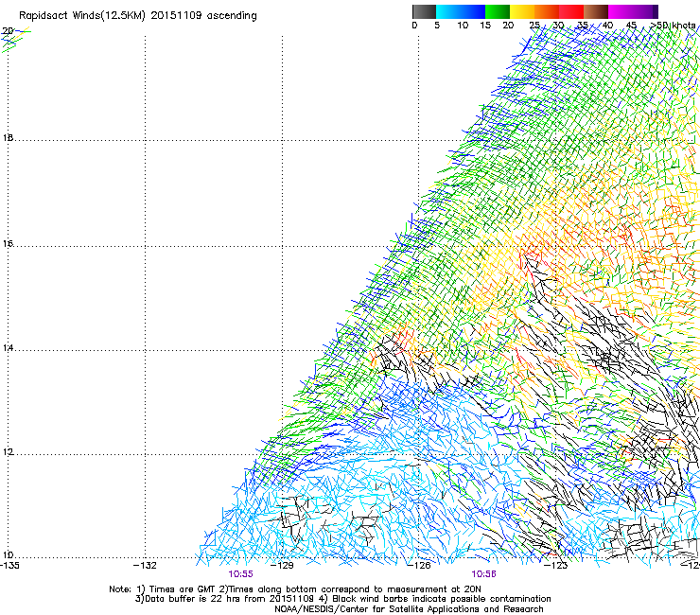Click the NOAA/NESDIS credit line
This screenshot has width=700, height=615.
[409, 609]
